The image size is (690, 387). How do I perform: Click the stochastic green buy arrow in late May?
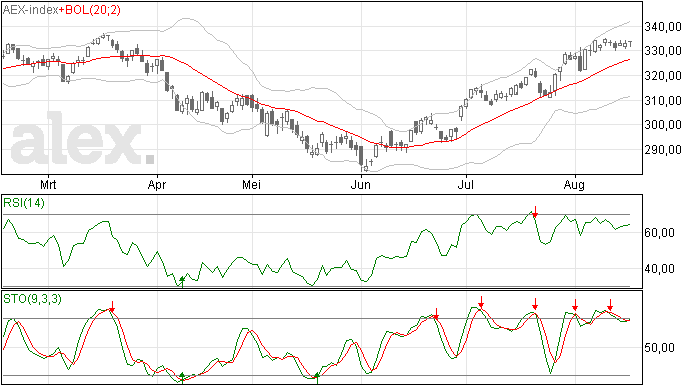pyautogui.click(x=317, y=378)
